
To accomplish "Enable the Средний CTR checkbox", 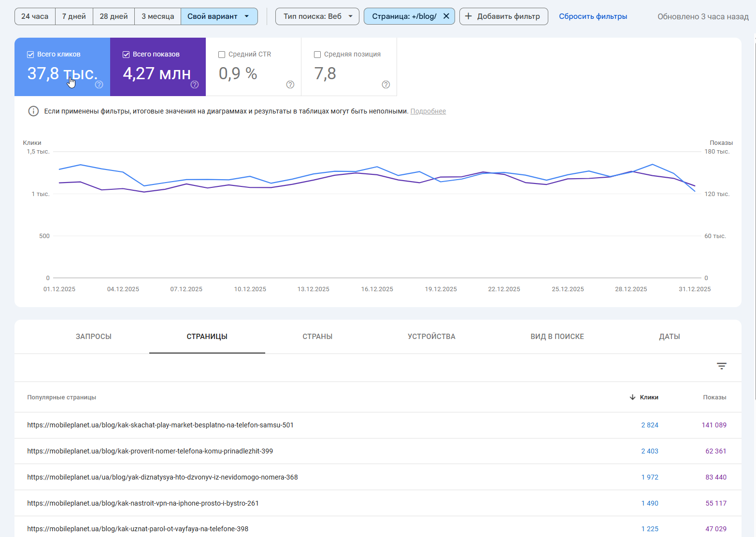I will 222,55.
